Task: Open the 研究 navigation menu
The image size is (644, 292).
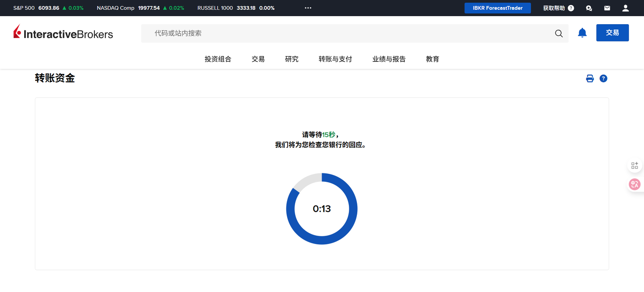Action: point(291,59)
